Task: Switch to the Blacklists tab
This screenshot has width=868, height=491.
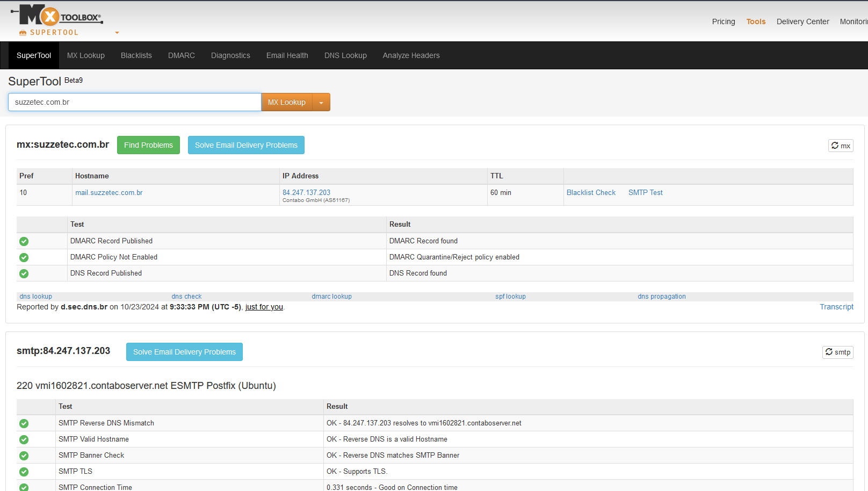Action: coord(136,55)
